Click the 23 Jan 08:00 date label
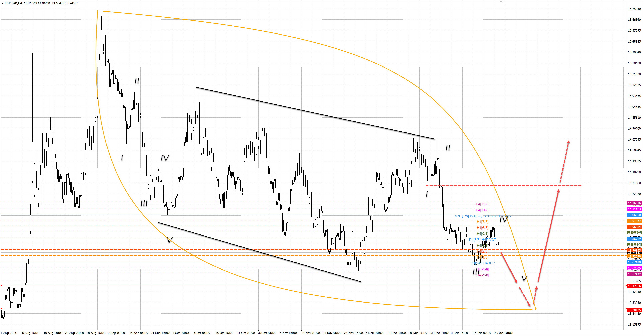Screen dimensions: 644x336 [x=503, y=333]
